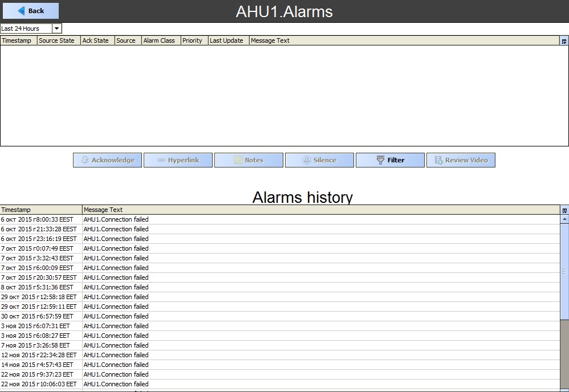
Task: Click the Review Video film icon
Action: pyautogui.click(x=439, y=160)
